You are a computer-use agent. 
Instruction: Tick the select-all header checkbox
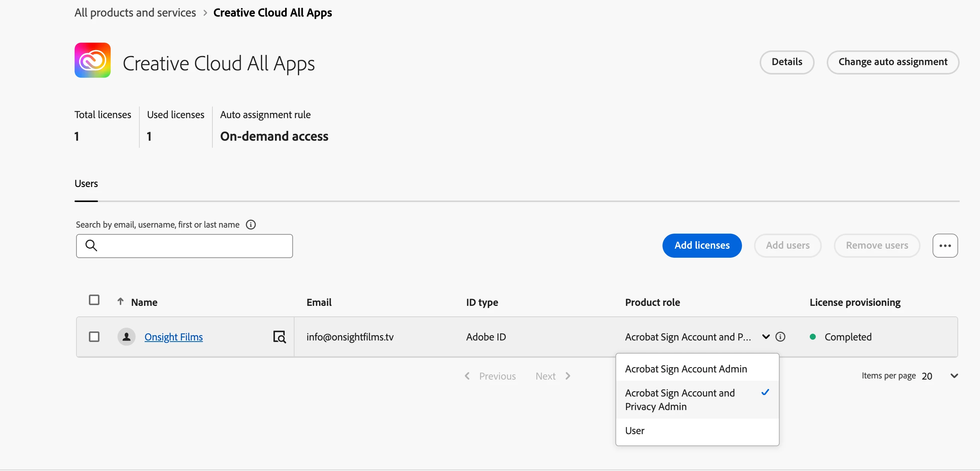[x=94, y=300]
